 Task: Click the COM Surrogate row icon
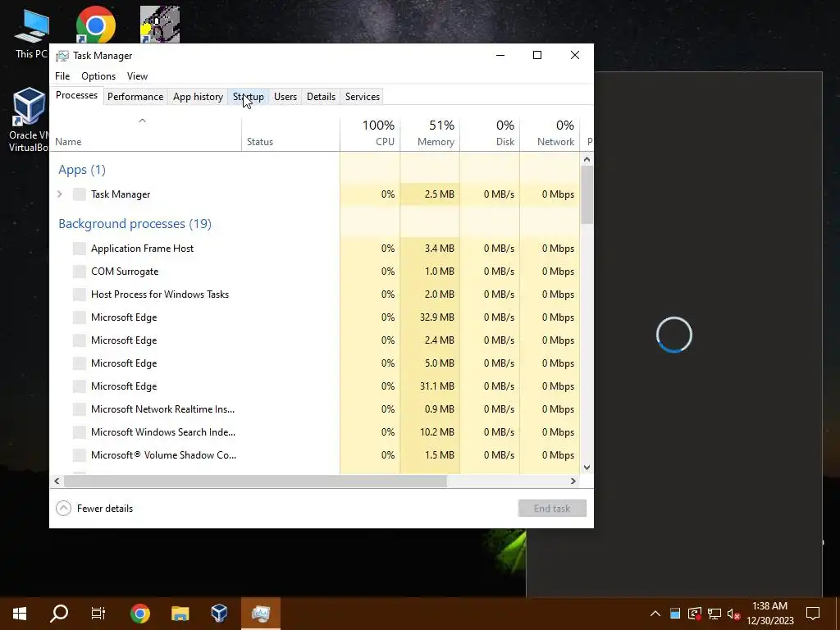[x=80, y=272]
